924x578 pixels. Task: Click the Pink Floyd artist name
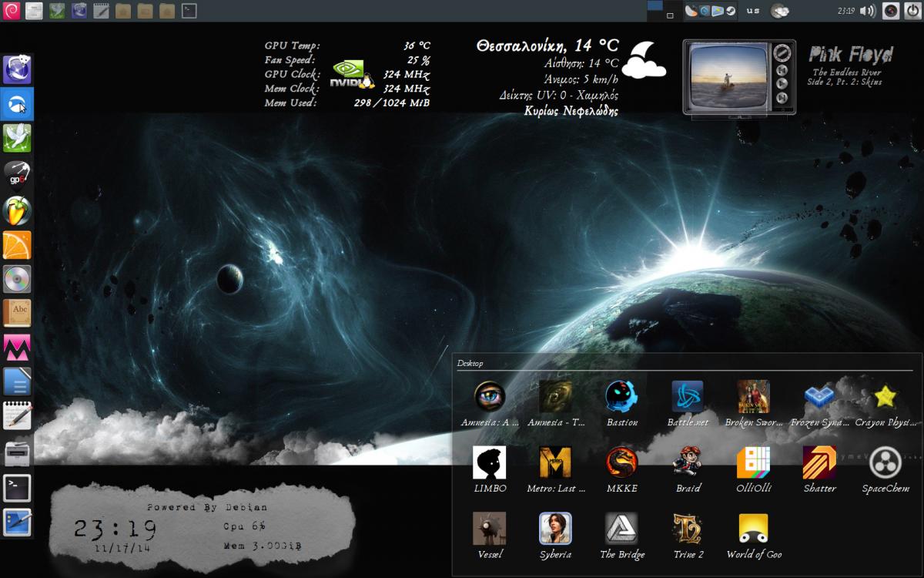click(850, 55)
